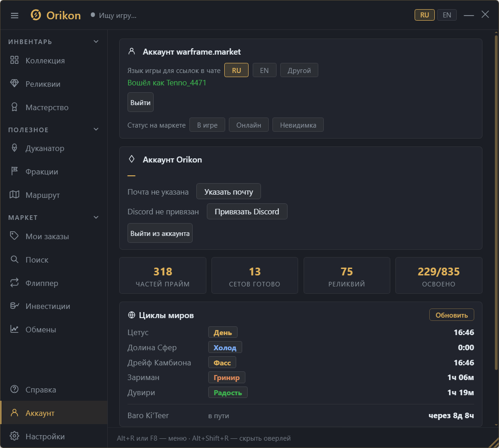Choose Другой for chat link language
499x448 pixels.
pos(299,70)
